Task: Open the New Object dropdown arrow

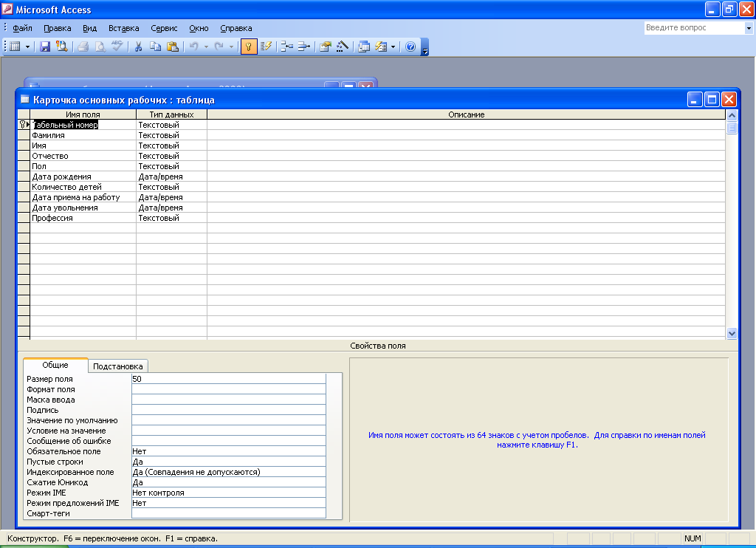Action: (x=393, y=47)
